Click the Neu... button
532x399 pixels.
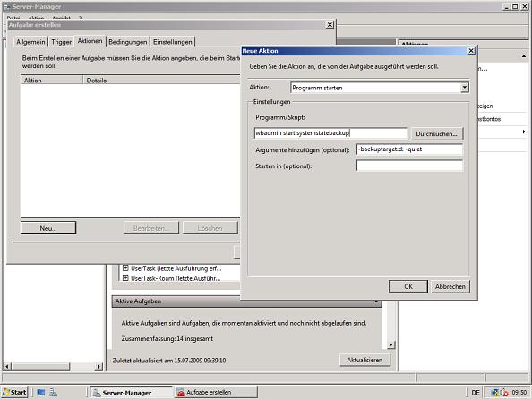click(48, 228)
